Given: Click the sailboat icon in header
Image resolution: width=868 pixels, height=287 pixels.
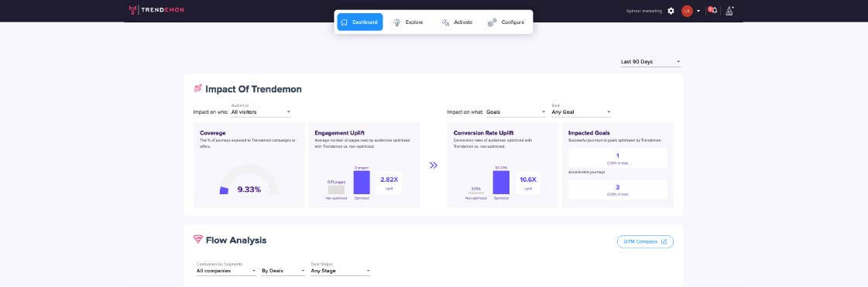Looking at the screenshot, I should 729,11.
